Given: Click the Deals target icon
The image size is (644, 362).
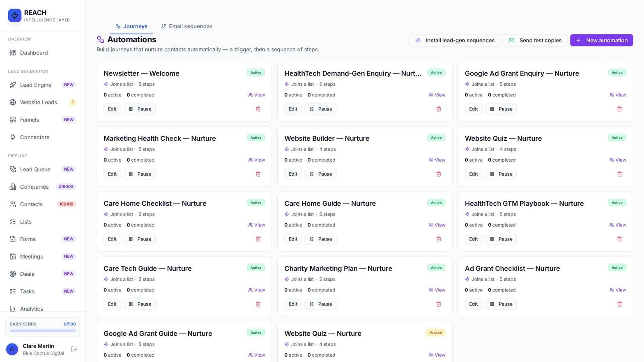Looking at the screenshot, I should tap(13, 274).
